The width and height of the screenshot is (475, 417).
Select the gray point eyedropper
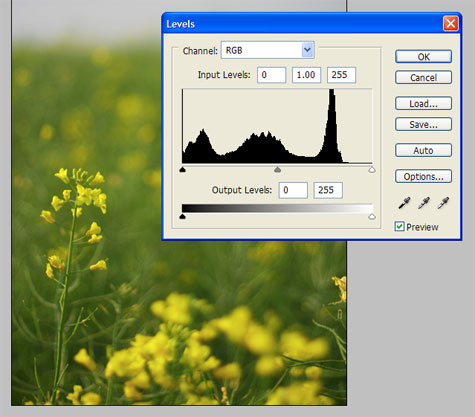coord(424,203)
